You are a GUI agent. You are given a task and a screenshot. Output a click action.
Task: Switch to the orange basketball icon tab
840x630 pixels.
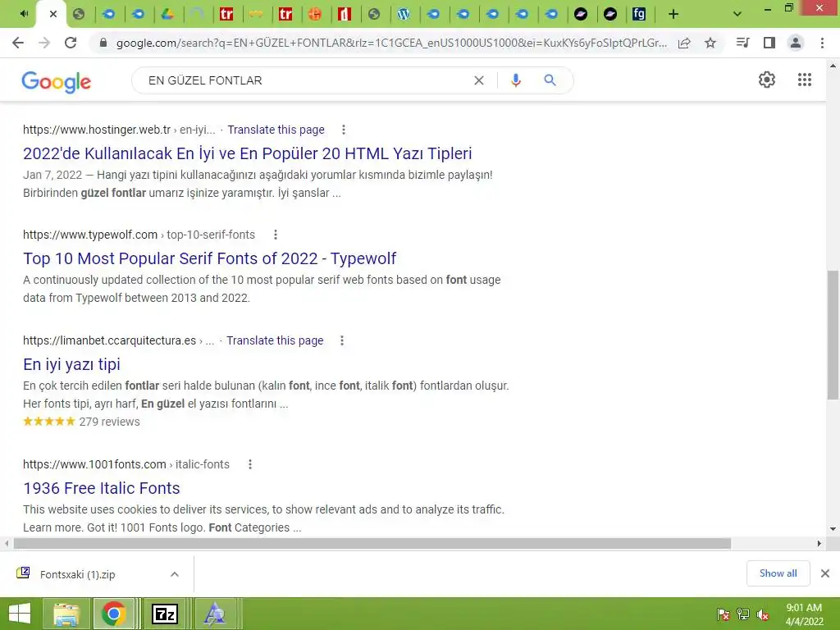point(315,15)
